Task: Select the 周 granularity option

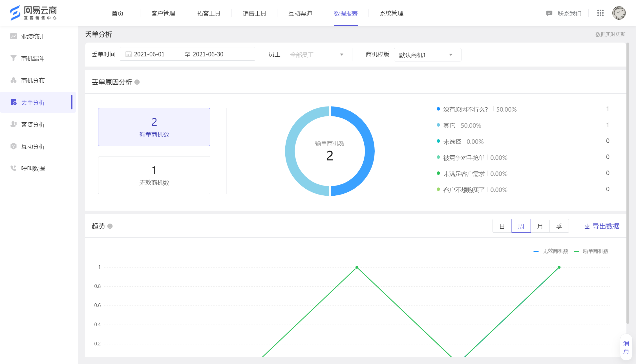Action: tap(521, 226)
